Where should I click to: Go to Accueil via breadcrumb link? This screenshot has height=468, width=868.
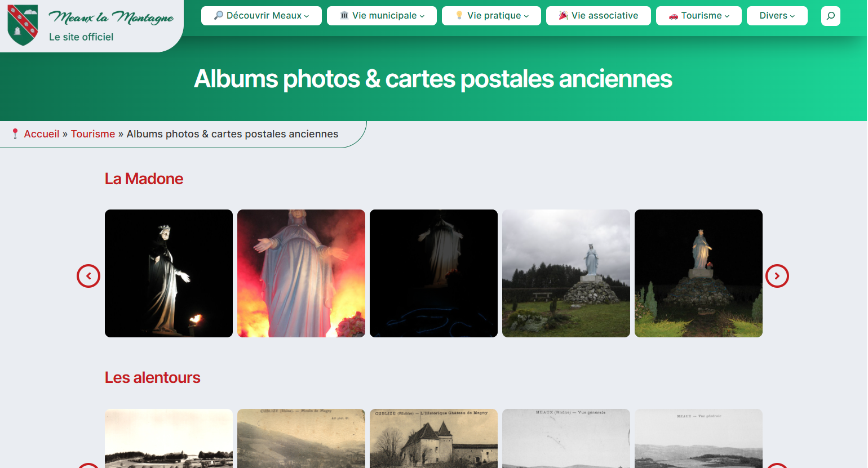41,134
